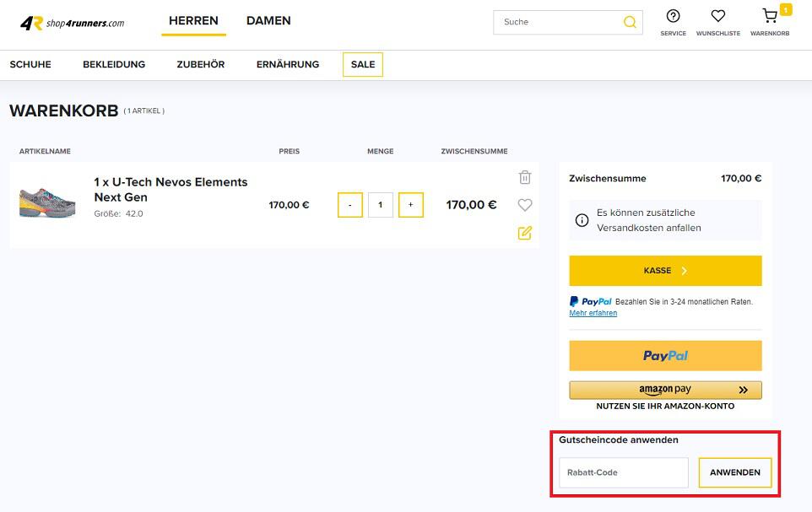The width and height of the screenshot is (812, 512).
Task: Decrease quantity with the minus button
Action: point(350,205)
